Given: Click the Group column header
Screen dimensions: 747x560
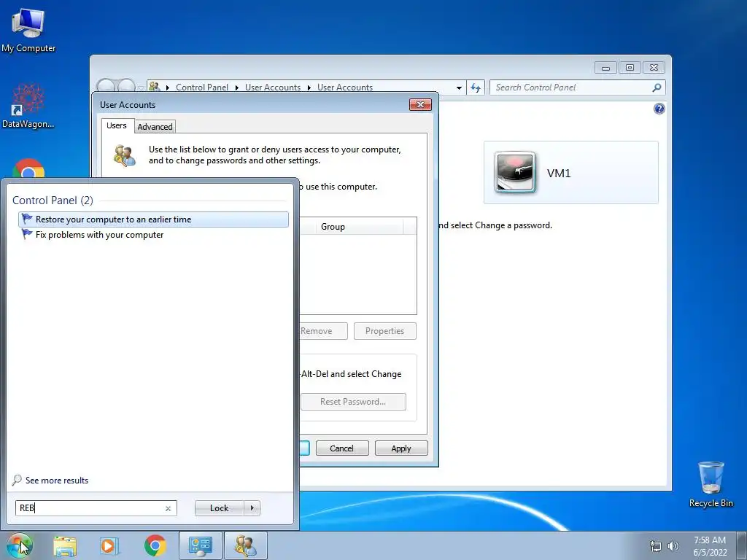Looking at the screenshot, I should (359, 227).
